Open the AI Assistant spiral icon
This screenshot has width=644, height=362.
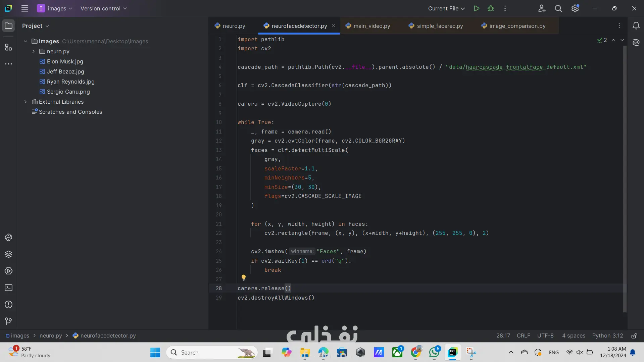point(636,42)
